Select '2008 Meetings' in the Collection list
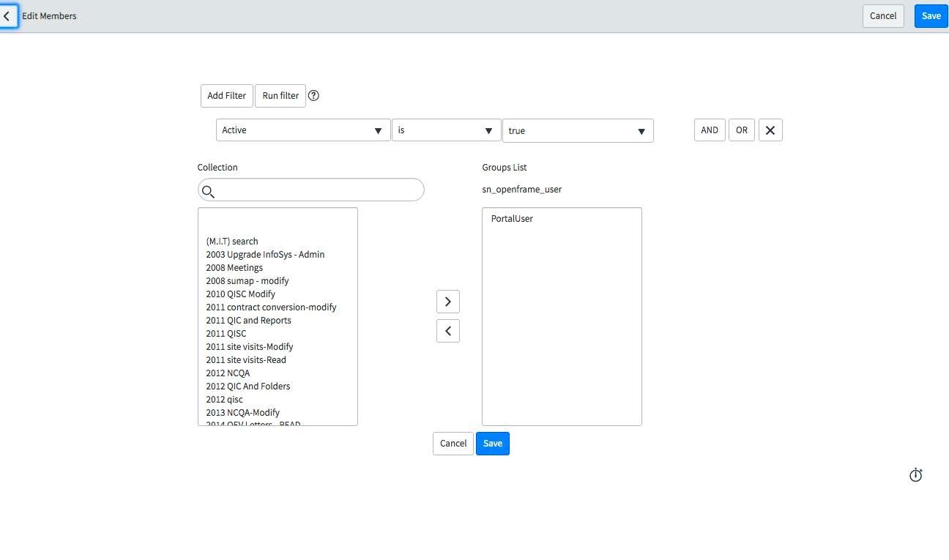Viewport: 949px width, 560px height. click(x=234, y=268)
